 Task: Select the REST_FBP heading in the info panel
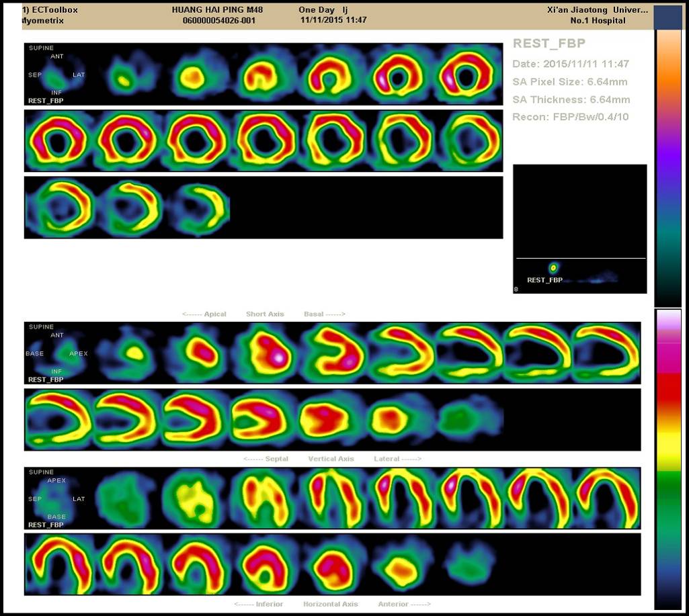click(x=549, y=44)
